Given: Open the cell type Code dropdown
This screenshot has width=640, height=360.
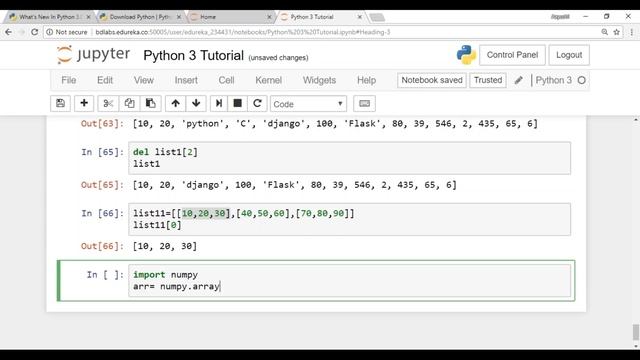Looking at the screenshot, I should point(308,104).
